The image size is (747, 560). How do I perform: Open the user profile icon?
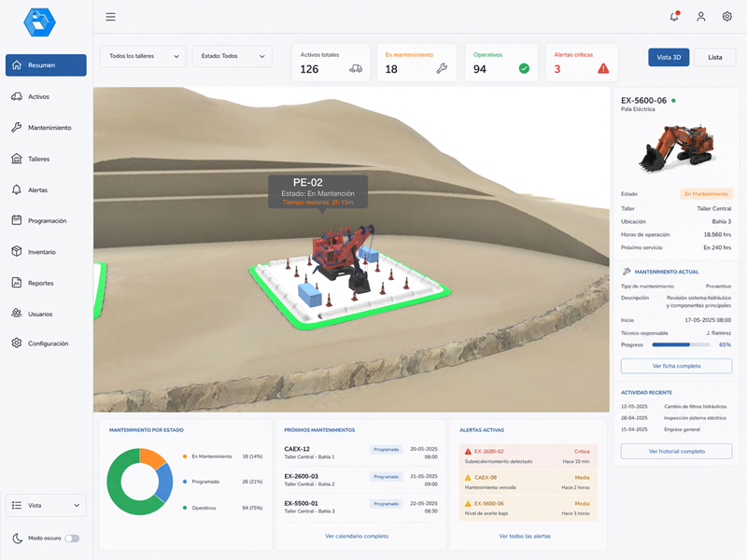pos(701,17)
